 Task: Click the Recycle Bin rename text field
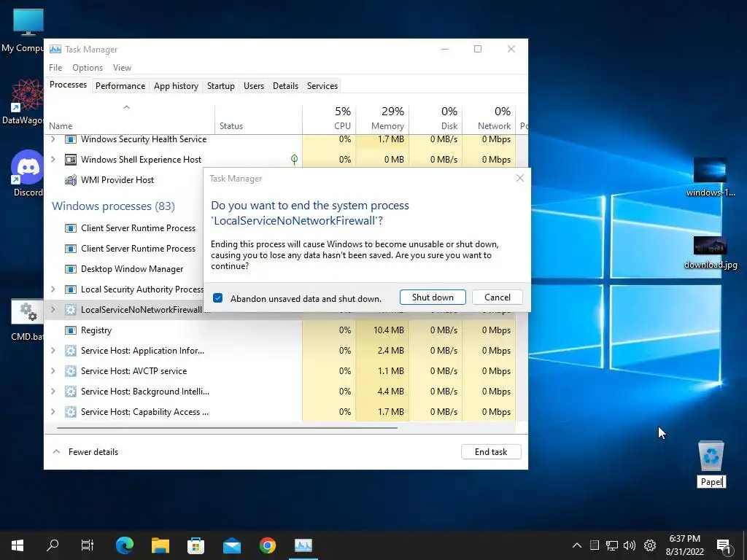[711, 482]
